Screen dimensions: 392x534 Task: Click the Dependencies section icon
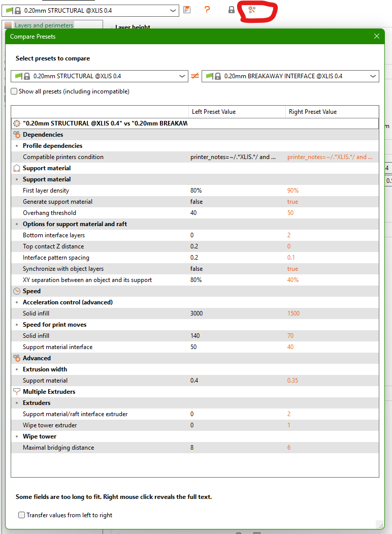(17, 135)
